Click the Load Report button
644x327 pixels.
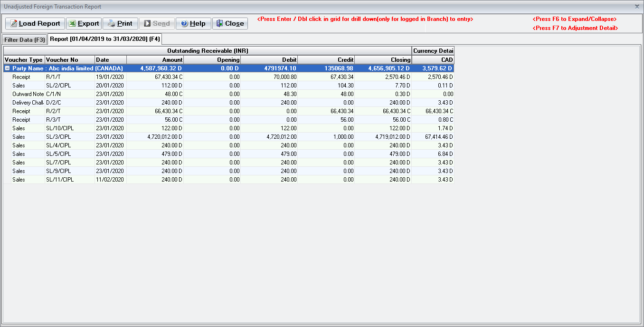pyautogui.click(x=35, y=23)
